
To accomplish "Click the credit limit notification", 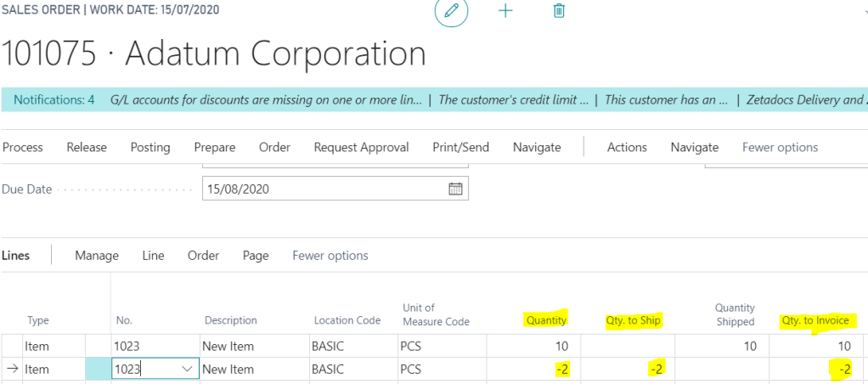I will (513, 100).
